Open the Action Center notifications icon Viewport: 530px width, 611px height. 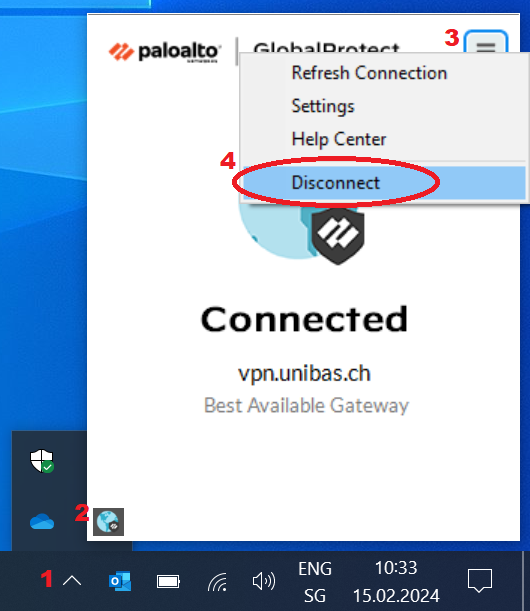480,581
